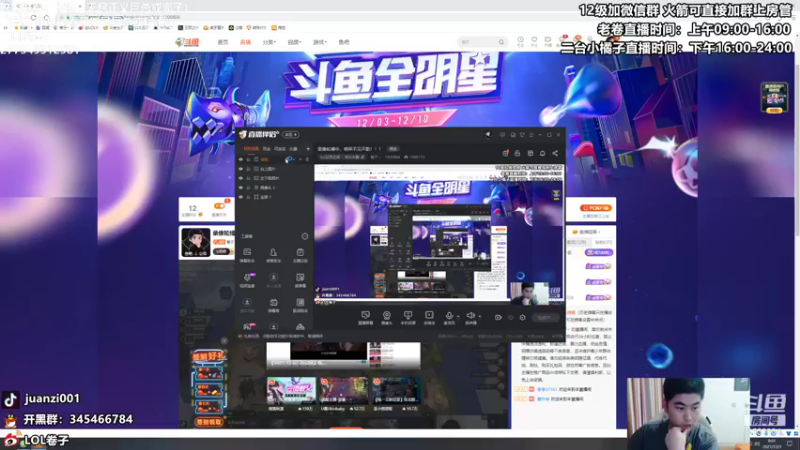Hide the second source layer via eye icon
This screenshot has height=450, width=800.
point(241,168)
